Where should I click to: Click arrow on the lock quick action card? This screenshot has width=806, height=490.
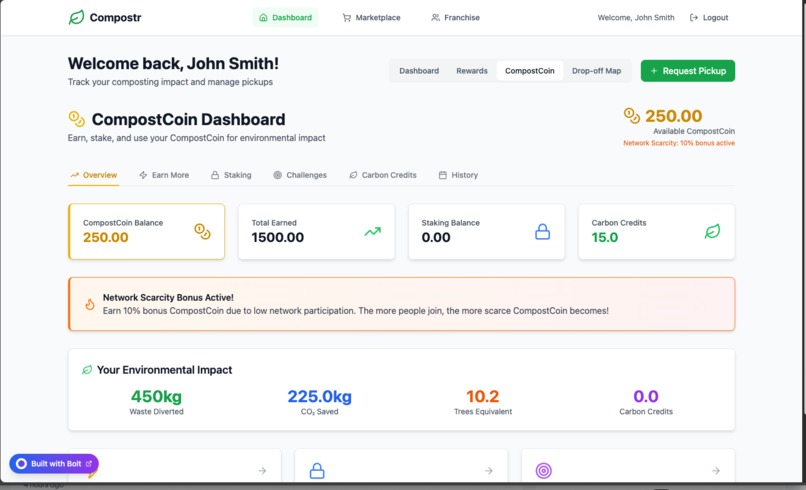pyautogui.click(x=489, y=470)
